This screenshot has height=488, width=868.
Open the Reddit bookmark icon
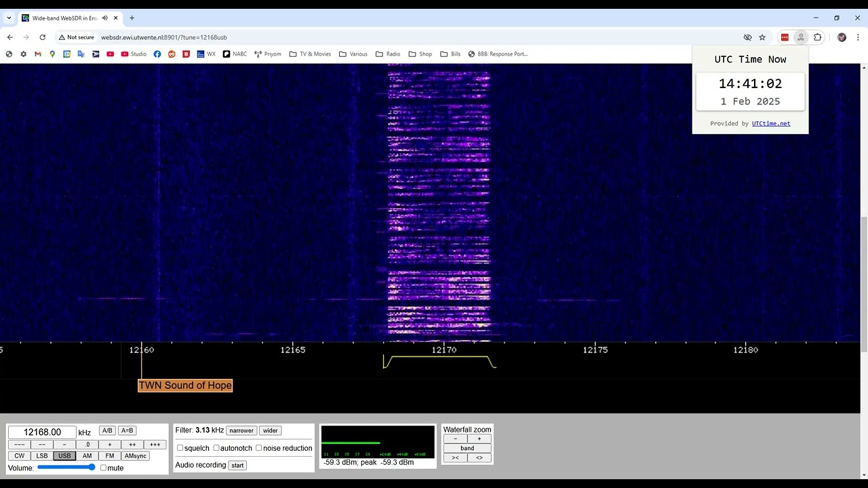(172, 54)
